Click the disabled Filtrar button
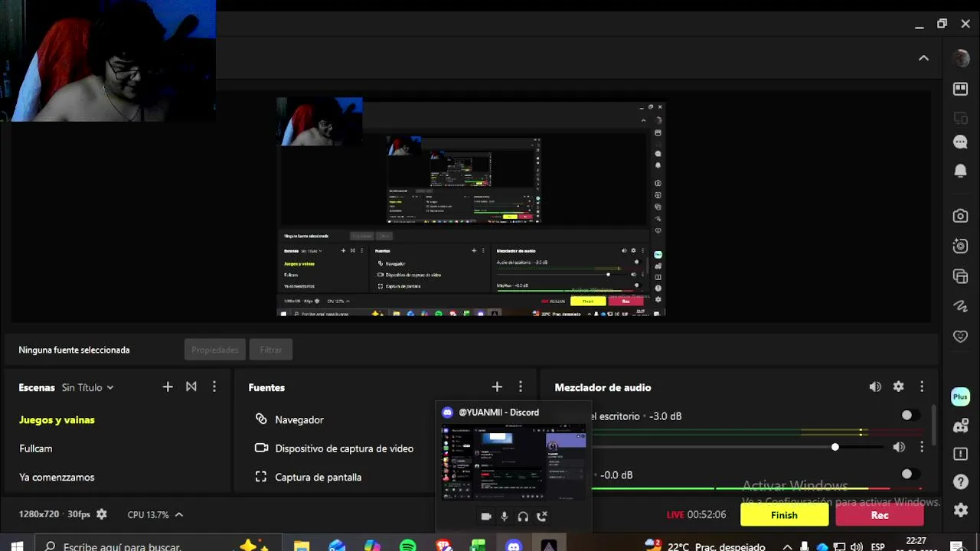The height and width of the screenshot is (551, 980). (x=271, y=350)
